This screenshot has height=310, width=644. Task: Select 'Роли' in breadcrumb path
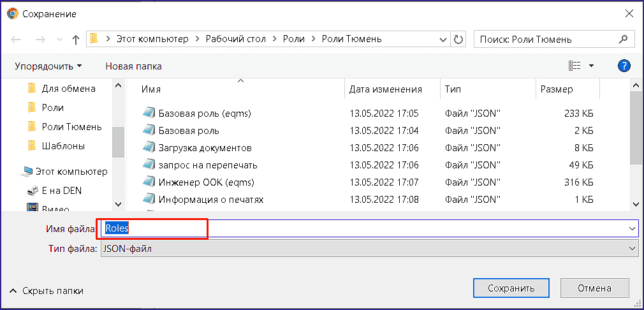(294, 39)
